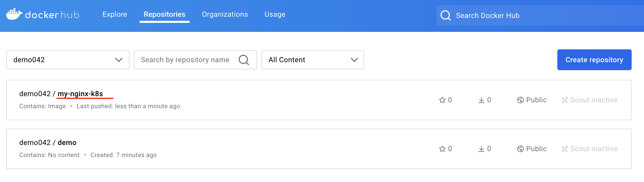Click the Docker Hub search magnifier icon
This screenshot has height=182, width=644.
[445, 15]
